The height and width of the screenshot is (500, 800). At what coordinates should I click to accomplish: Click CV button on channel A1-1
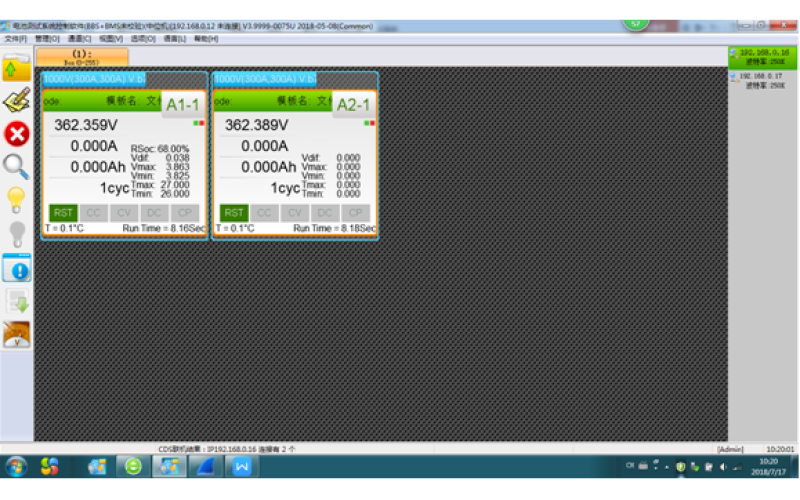[x=124, y=213]
